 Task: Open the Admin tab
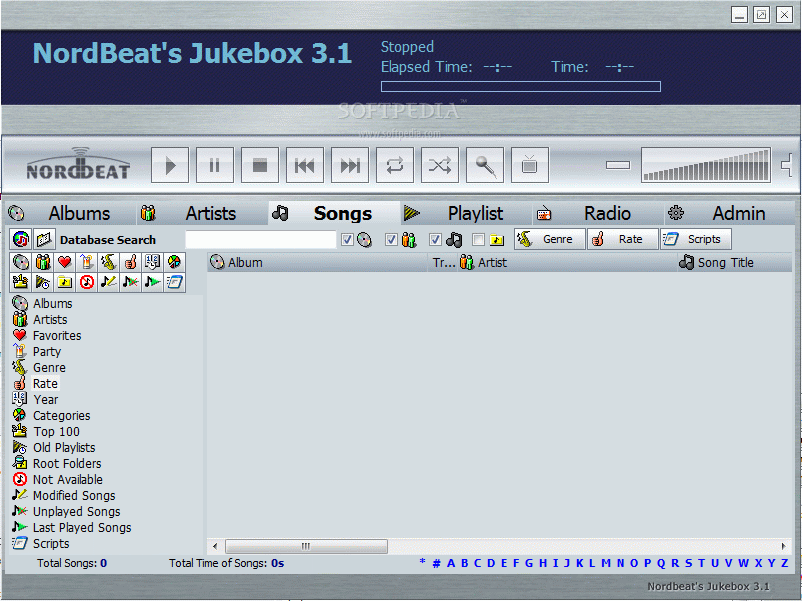coord(729,213)
